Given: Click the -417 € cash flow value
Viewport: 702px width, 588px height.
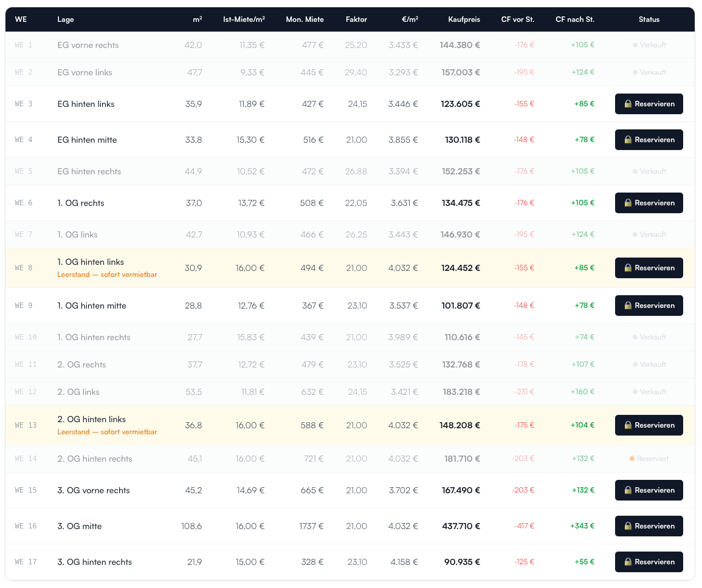Looking at the screenshot, I should (x=524, y=526).
